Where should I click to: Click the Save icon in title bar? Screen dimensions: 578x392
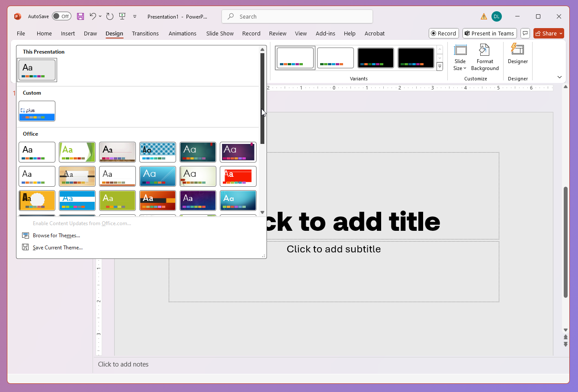click(x=80, y=16)
